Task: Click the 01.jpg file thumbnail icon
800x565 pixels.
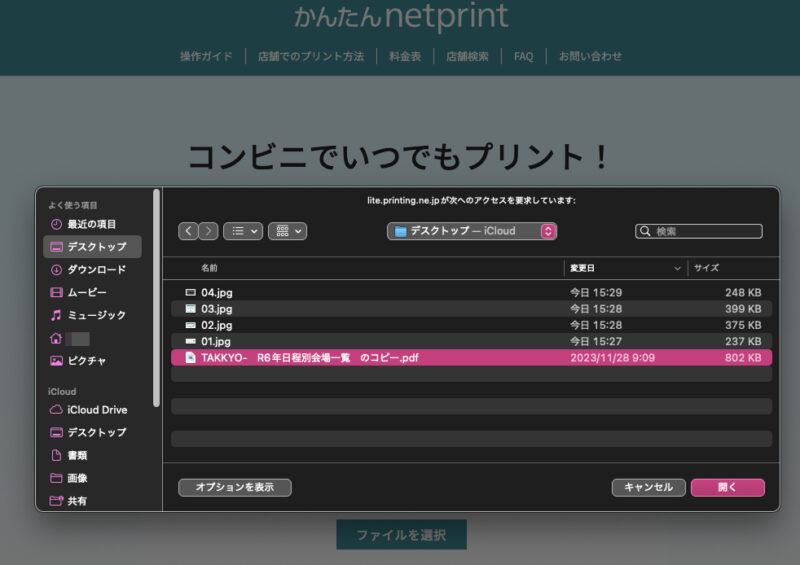Action: click(190, 341)
